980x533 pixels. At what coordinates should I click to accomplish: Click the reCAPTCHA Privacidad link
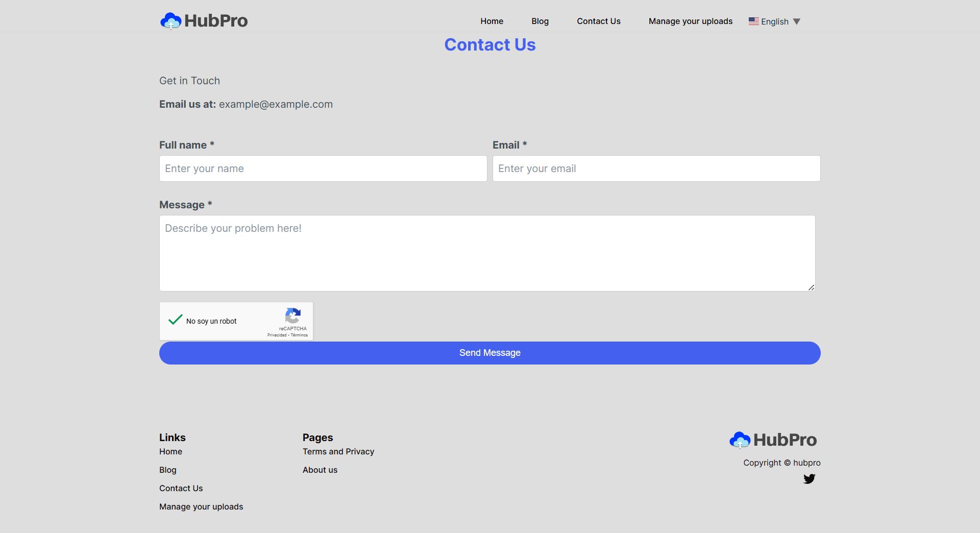(277, 335)
